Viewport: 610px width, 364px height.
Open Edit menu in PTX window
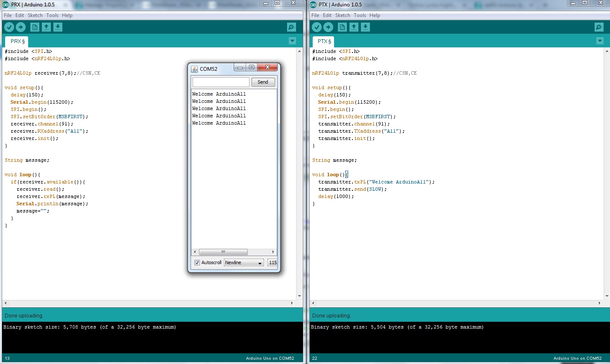click(327, 15)
